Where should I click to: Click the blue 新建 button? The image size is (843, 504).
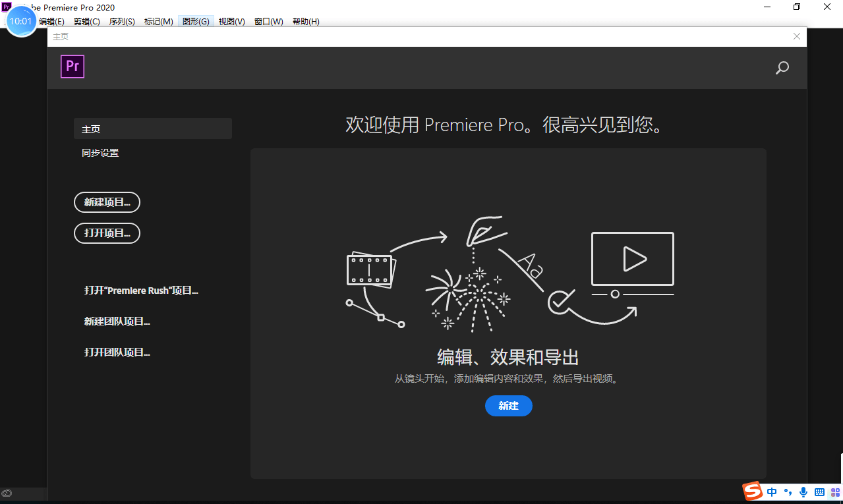508,406
